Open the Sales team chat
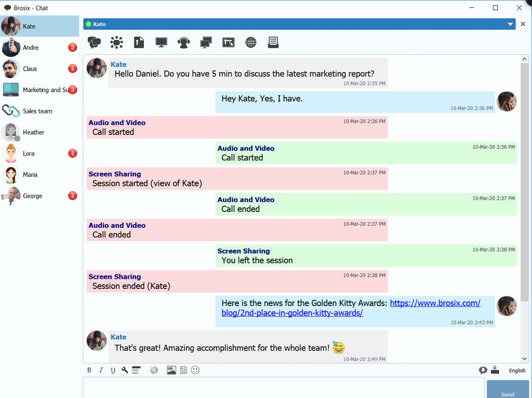The height and width of the screenshot is (398, 532). 40,111
